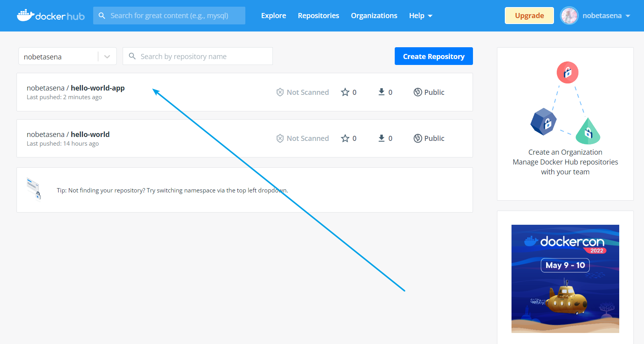
Task: Click the star icon on hello-world row
Action: coord(345,138)
